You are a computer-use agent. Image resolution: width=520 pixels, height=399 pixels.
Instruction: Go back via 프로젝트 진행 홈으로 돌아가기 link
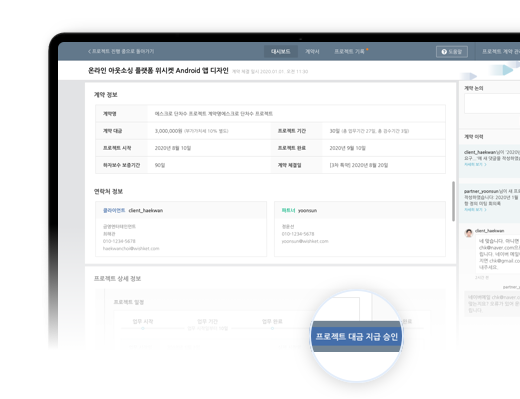click(121, 51)
